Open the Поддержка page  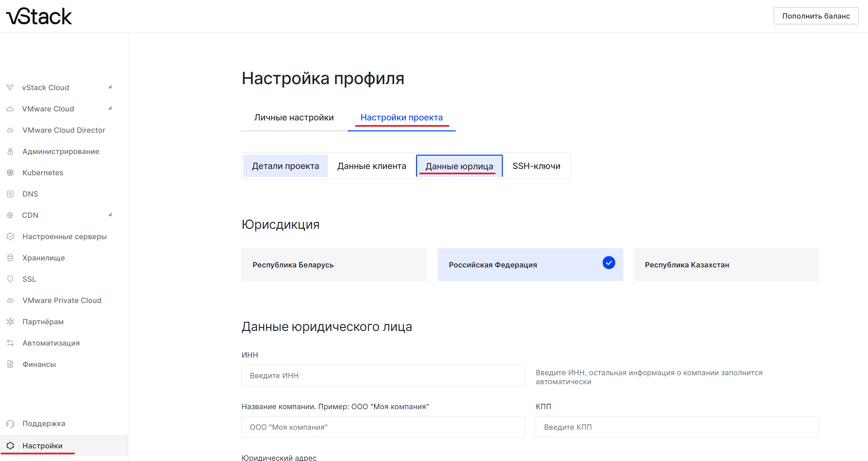click(44, 424)
